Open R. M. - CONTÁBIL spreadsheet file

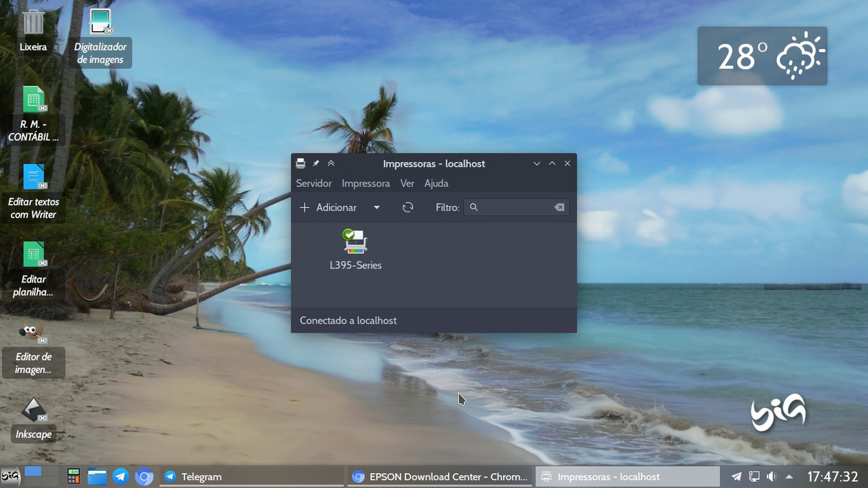click(33, 114)
